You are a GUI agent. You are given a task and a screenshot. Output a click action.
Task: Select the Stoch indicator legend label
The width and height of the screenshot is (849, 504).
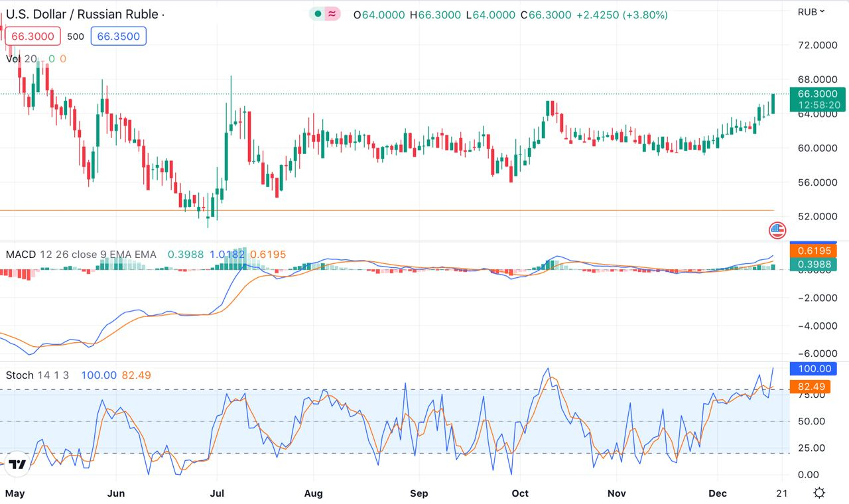click(x=20, y=375)
